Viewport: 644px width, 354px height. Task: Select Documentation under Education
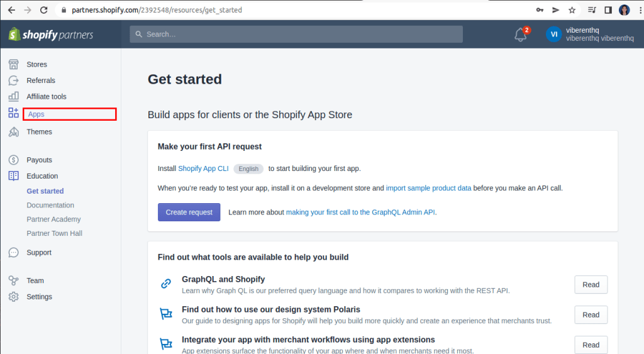point(50,206)
